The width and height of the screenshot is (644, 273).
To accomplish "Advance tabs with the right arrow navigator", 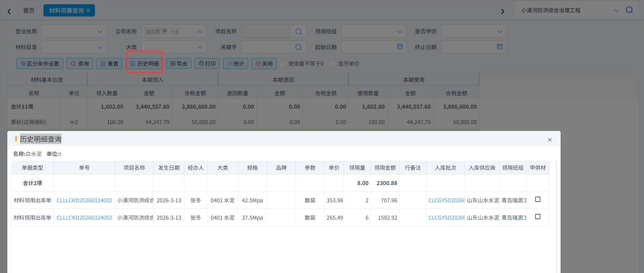I will pyautogui.click(x=503, y=11).
